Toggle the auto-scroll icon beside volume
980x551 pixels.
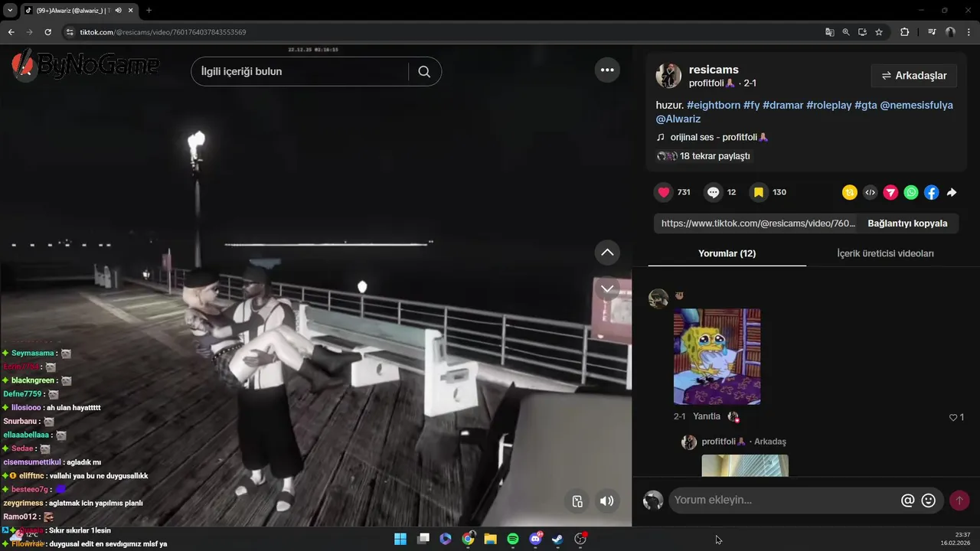[x=577, y=501]
